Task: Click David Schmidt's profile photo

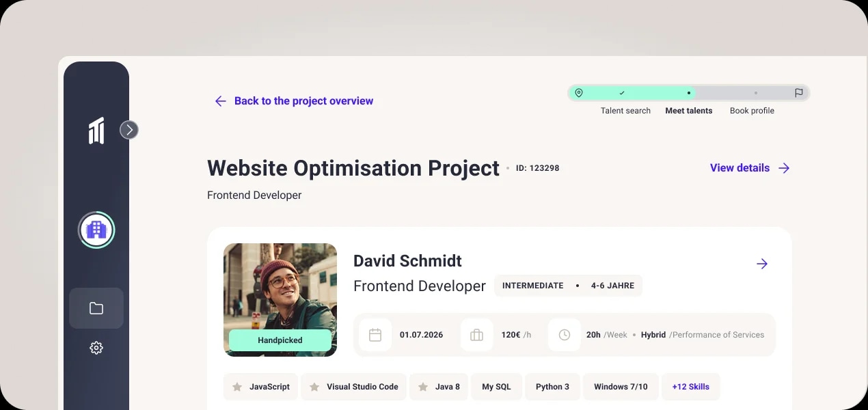Action: coord(280,287)
